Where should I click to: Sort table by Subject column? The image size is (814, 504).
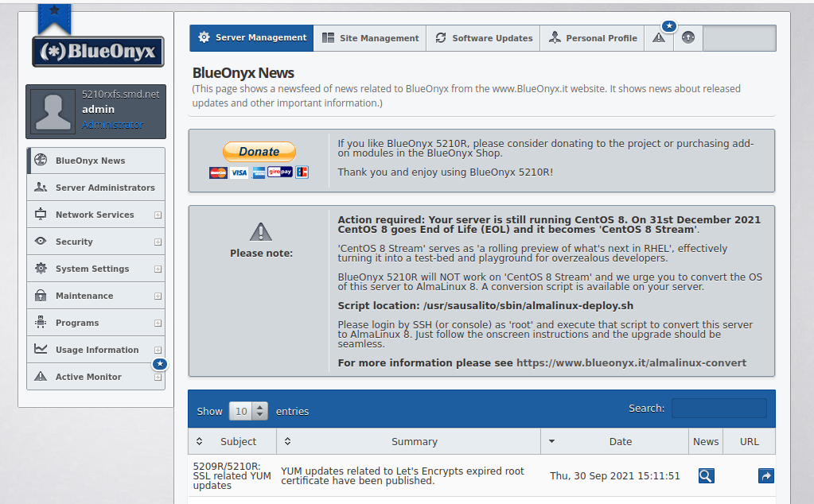[232, 441]
